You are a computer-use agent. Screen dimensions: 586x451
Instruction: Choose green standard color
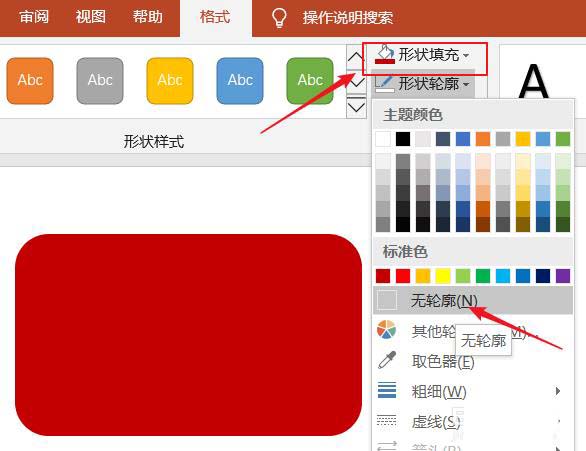click(x=483, y=276)
